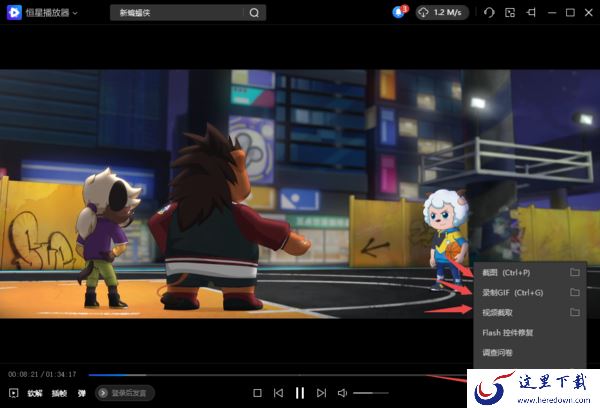The image size is (600, 408).
Task: Mute audio with the speaker icon
Action: pyautogui.click(x=342, y=393)
